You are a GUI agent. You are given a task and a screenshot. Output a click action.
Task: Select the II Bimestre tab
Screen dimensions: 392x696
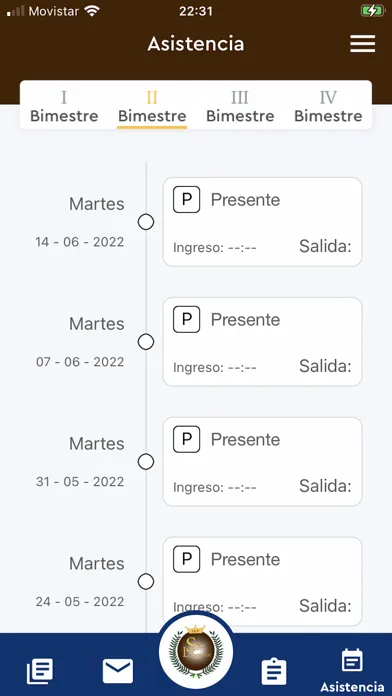(152, 107)
